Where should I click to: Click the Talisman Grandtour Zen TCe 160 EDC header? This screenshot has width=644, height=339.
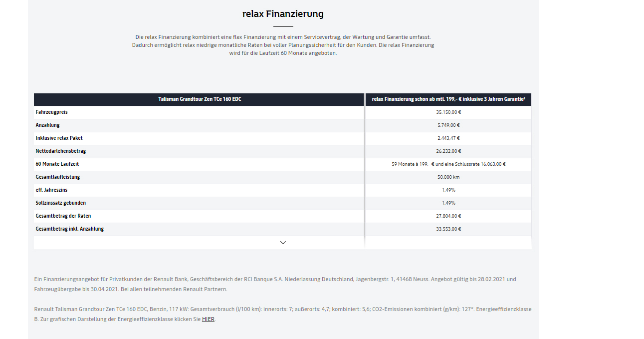(200, 99)
